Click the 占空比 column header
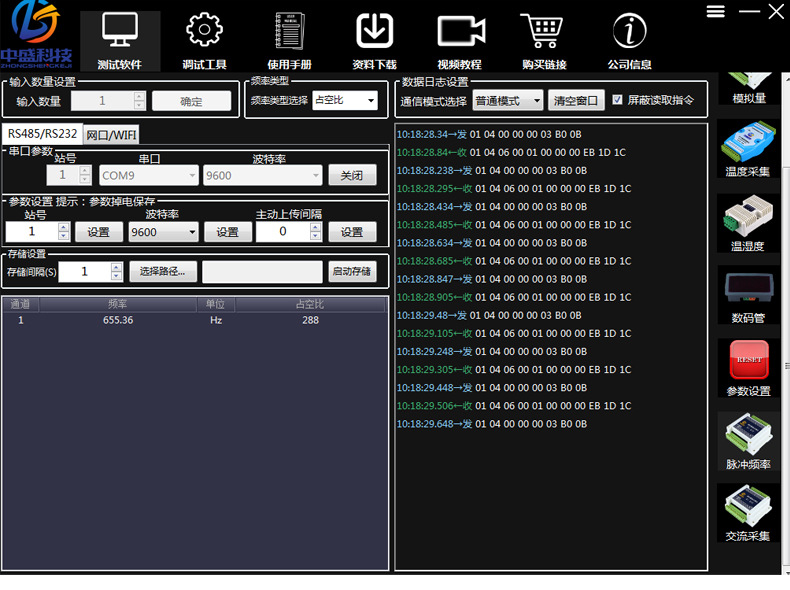This screenshot has width=790, height=590. click(x=310, y=304)
